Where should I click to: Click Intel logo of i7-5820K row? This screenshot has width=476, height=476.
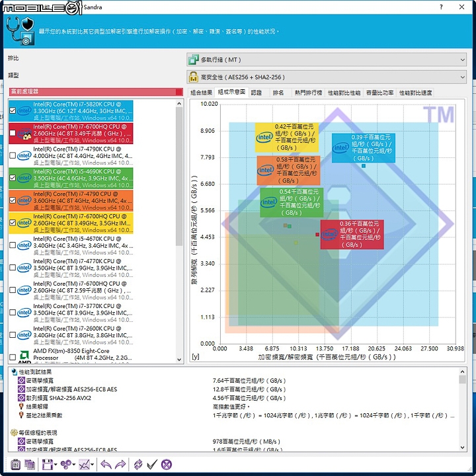tap(24, 111)
